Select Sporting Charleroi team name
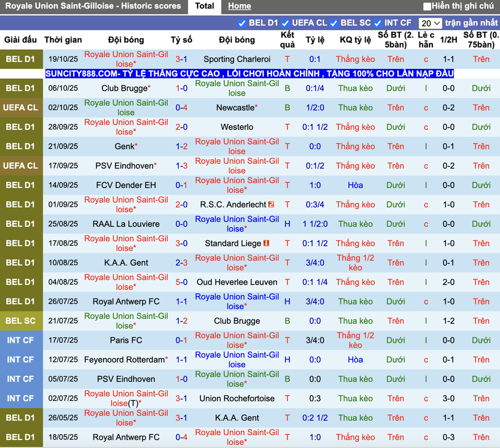The width and height of the screenshot is (500, 448). coord(237,59)
